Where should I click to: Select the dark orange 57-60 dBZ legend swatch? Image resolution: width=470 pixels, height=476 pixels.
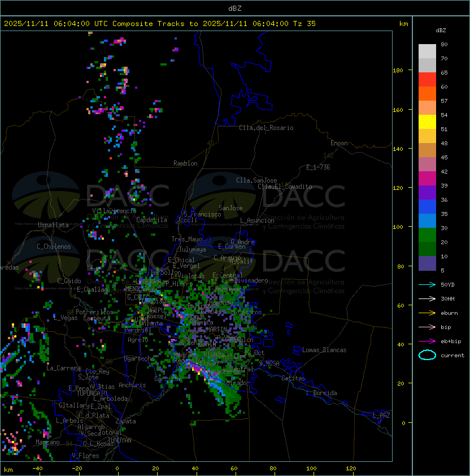(427, 93)
